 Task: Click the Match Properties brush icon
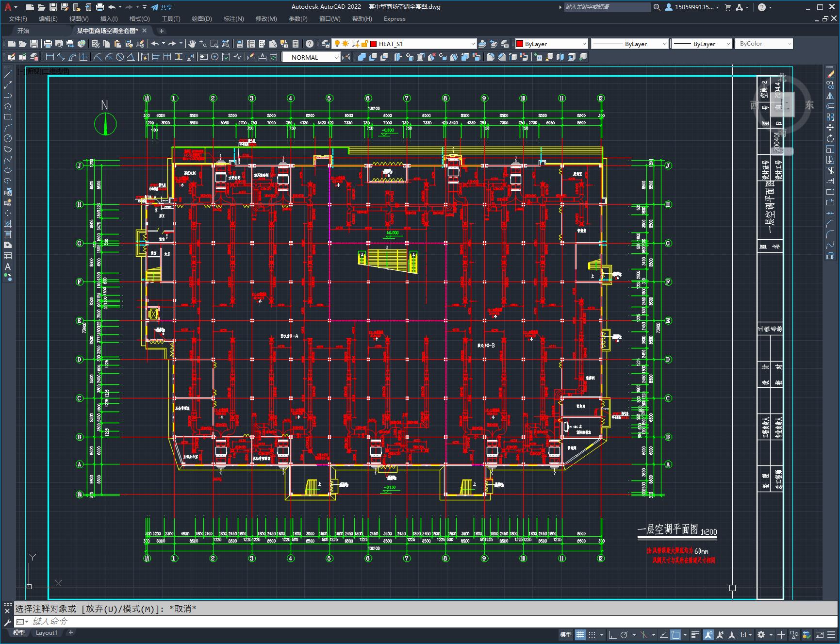coord(129,44)
